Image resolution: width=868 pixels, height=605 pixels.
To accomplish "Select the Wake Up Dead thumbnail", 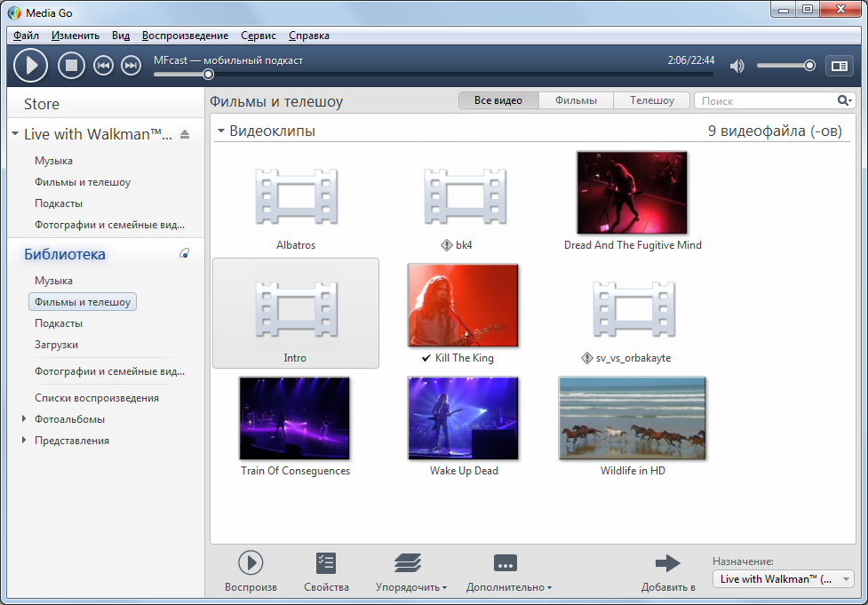I will 463,418.
